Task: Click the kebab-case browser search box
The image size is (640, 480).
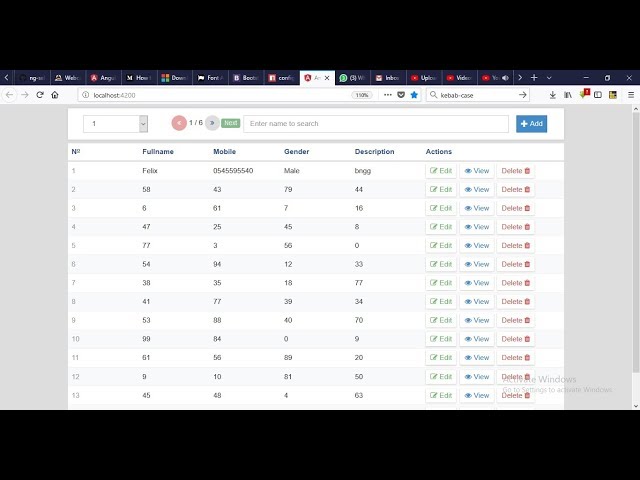Action: click(x=477, y=95)
